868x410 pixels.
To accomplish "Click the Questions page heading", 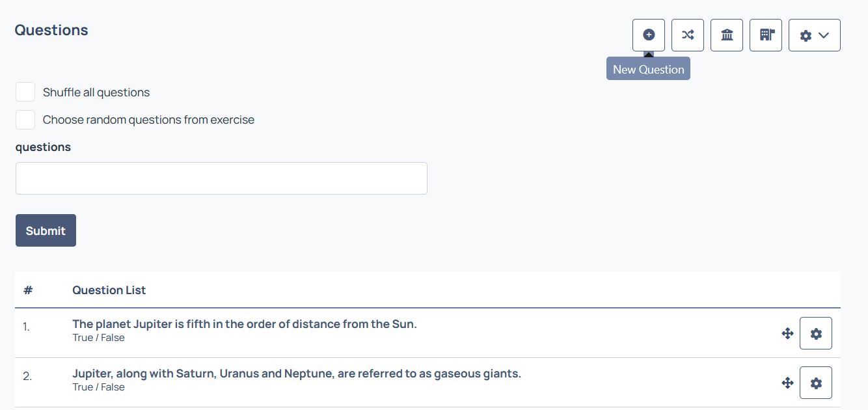I will [x=51, y=30].
